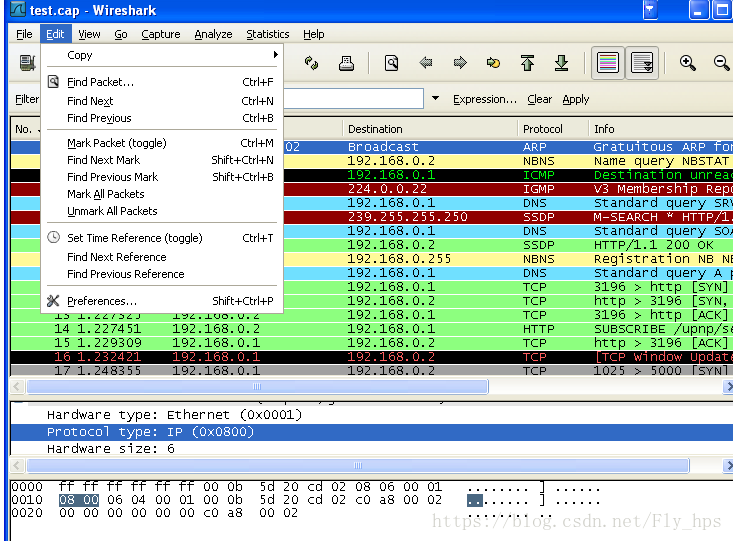Open the View menu
This screenshot has height=541, width=733.
(89, 34)
